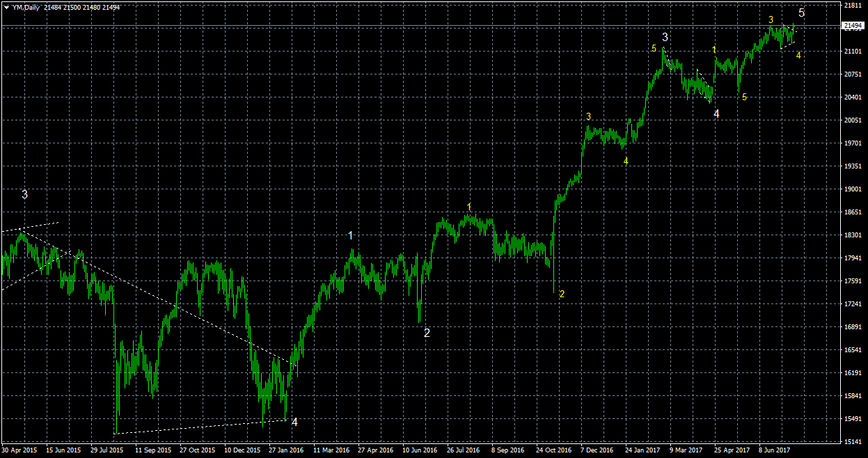The image size is (868, 458).
Task: Select white wave label 5 at chart's latest high
Action: tap(802, 13)
